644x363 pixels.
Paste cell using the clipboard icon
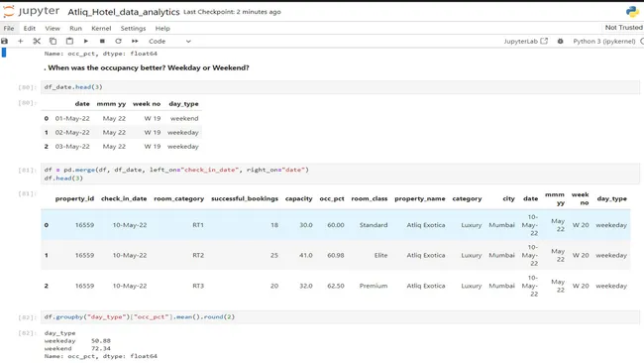[x=69, y=41]
